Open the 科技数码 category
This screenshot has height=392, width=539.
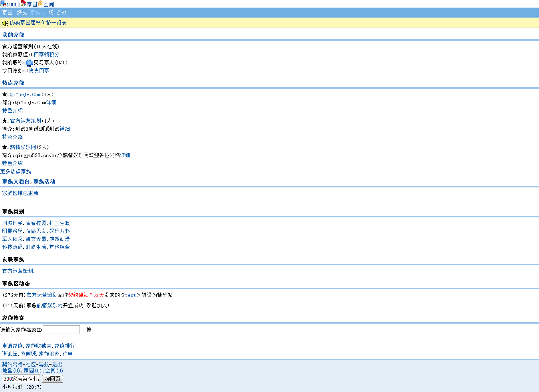(12, 247)
